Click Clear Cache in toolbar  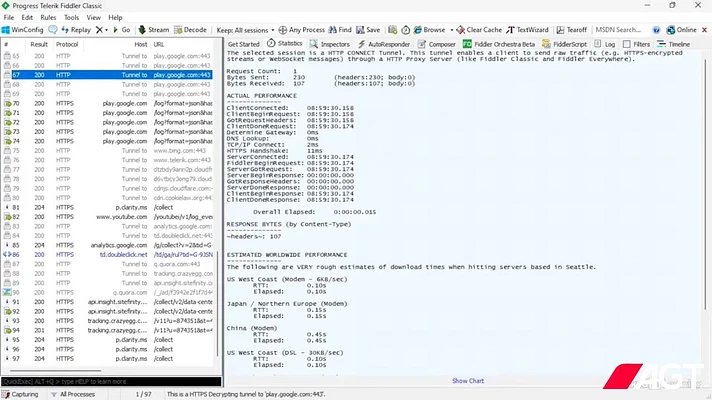479,30
